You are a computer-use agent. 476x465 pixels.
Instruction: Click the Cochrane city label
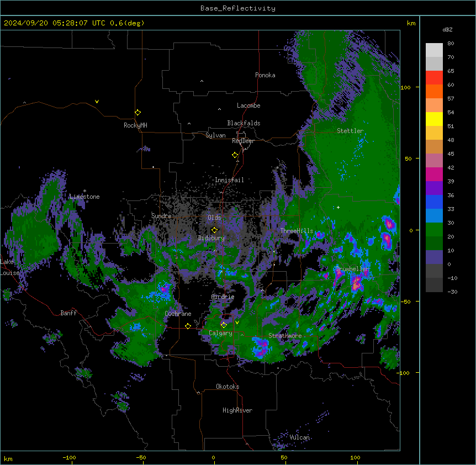[x=178, y=314]
